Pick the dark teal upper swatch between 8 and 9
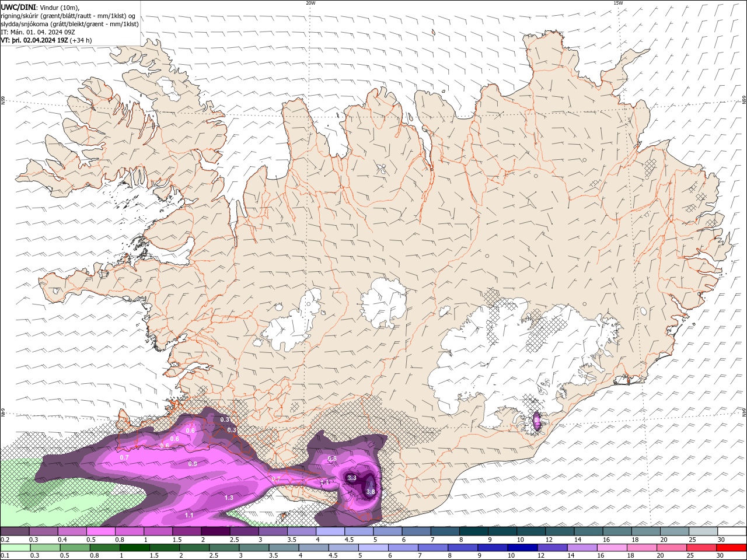 pos(473,531)
